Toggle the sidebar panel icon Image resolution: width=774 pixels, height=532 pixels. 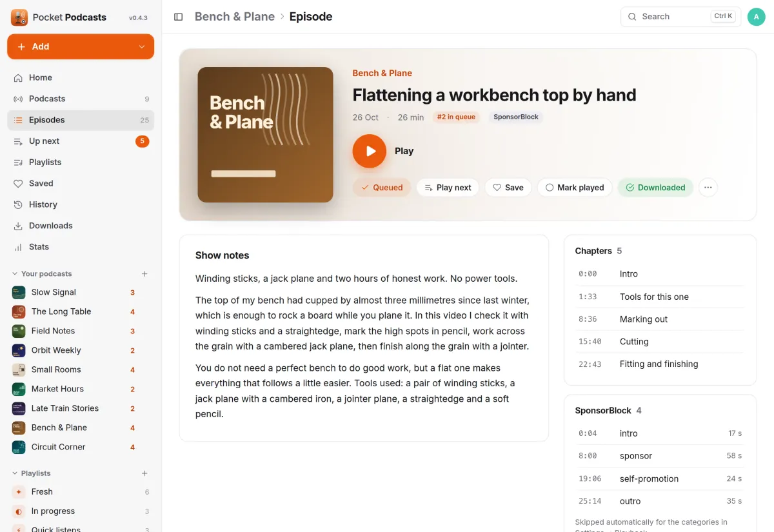(179, 17)
